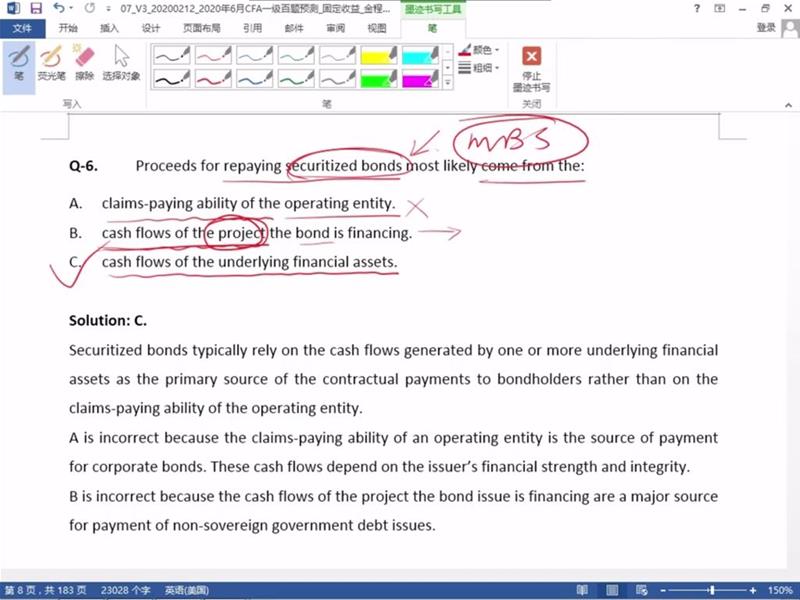Switch to the References (引用) tab

(253, 28)
